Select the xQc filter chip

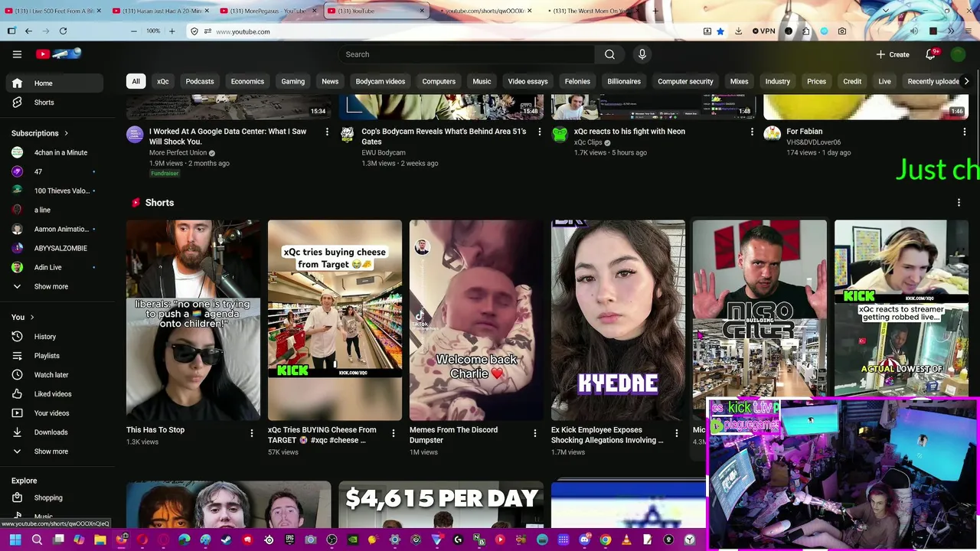point(163,81)
